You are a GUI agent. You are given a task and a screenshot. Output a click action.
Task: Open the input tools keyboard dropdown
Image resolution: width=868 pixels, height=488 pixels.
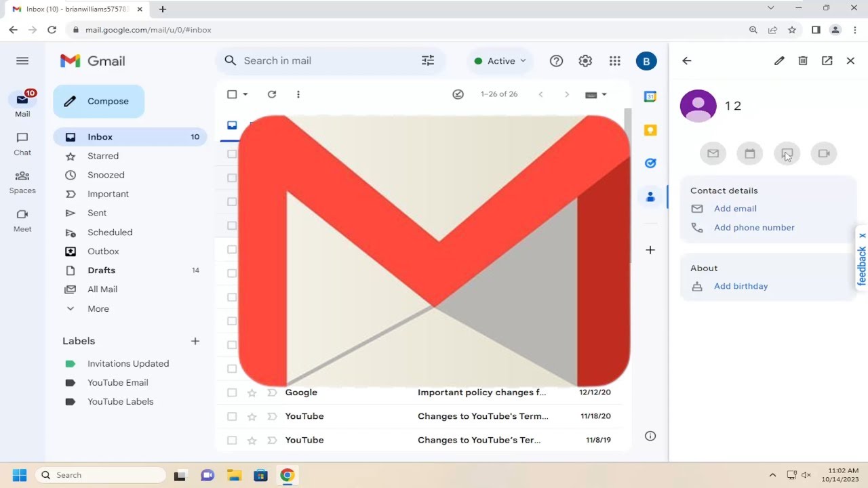coord(596,95)
